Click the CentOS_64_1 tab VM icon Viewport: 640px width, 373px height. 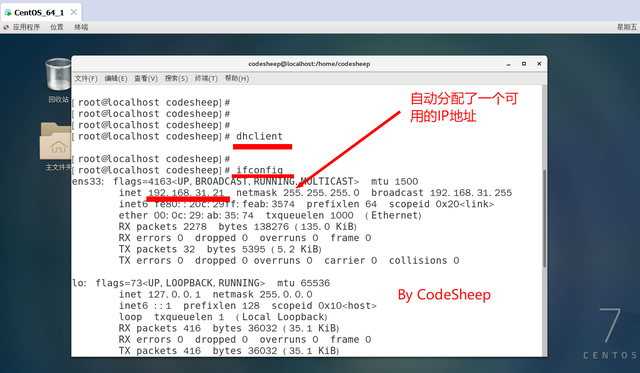[x=8, y=13]
